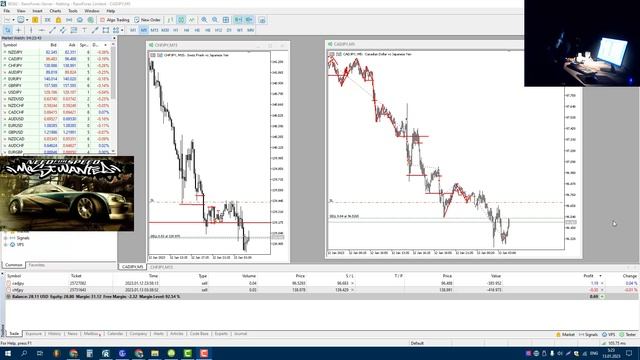Click the chart screenshot toolbar icon
The height and width of the screenshot is (360, 640).
point(262,20)
